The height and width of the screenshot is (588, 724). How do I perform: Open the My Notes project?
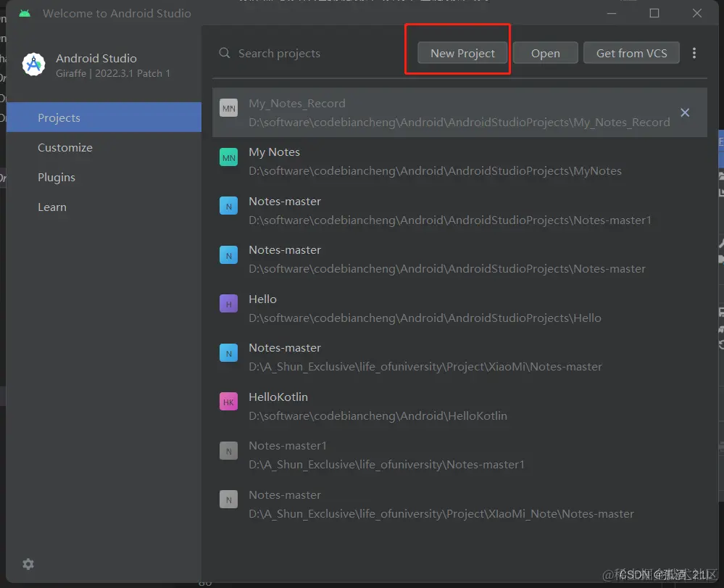[459, 161]
